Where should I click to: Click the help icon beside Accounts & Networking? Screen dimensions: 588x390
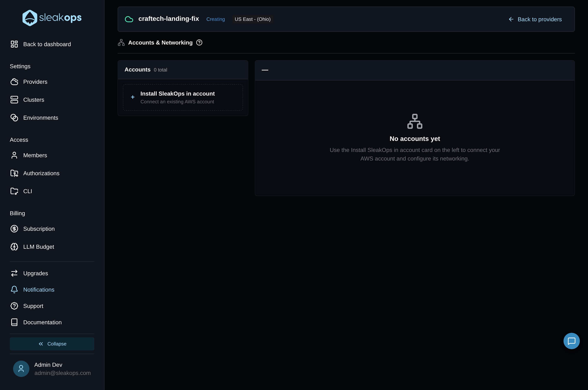coord(199,42)
